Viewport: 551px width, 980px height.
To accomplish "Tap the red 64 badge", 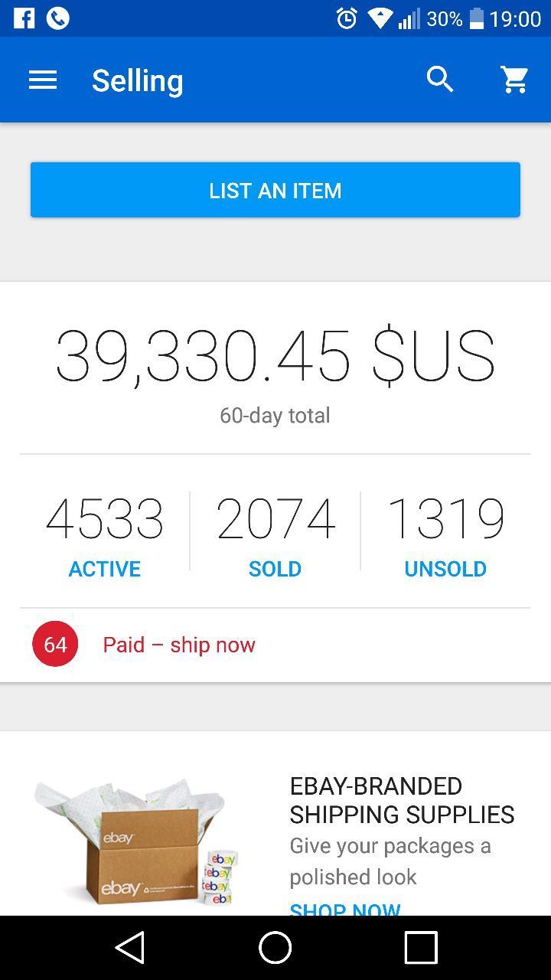I will [55, 645].
